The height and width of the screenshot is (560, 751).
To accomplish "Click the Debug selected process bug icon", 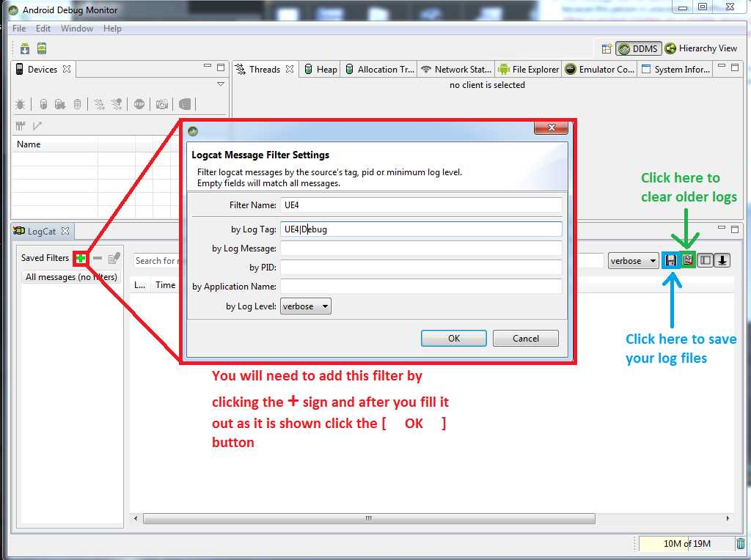I will [20, 104].
